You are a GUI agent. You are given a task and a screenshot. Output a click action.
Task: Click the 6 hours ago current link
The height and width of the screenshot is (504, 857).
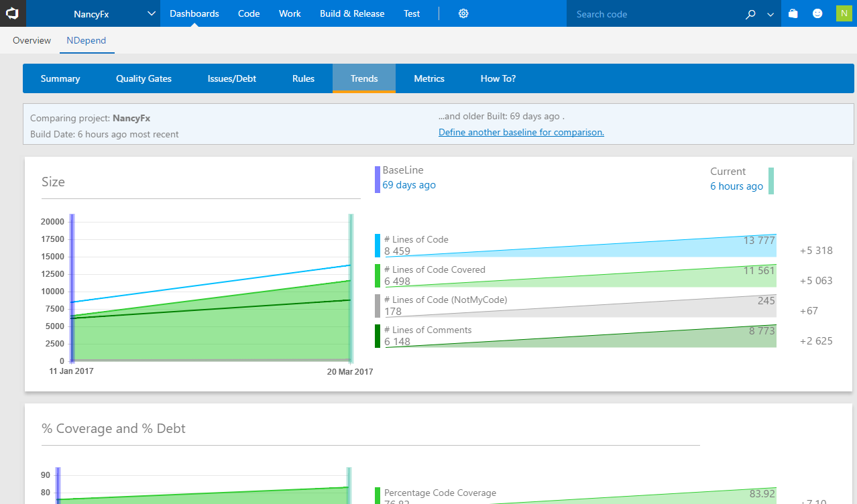(x=736, y=186)
